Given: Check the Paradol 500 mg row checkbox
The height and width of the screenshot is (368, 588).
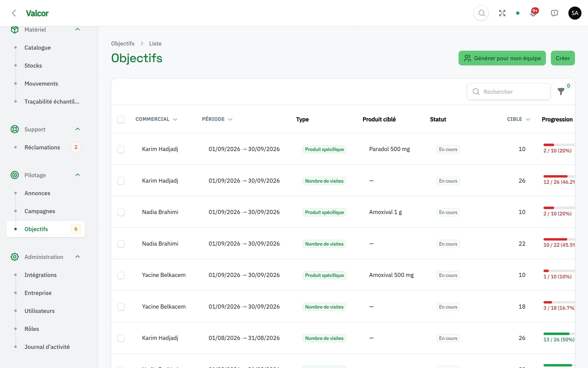Looking at the screenshot, I should tap(121, 149).
